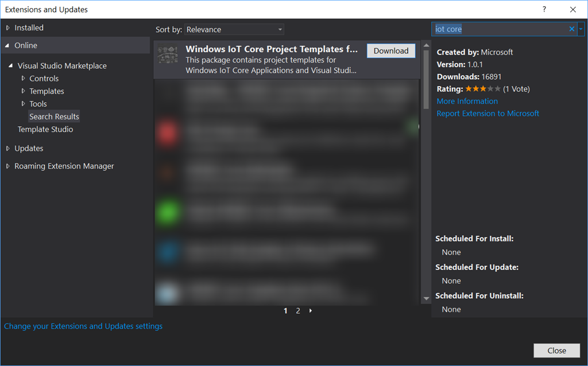
Task: Select the Tools tree item
Action: coord(38,104)
